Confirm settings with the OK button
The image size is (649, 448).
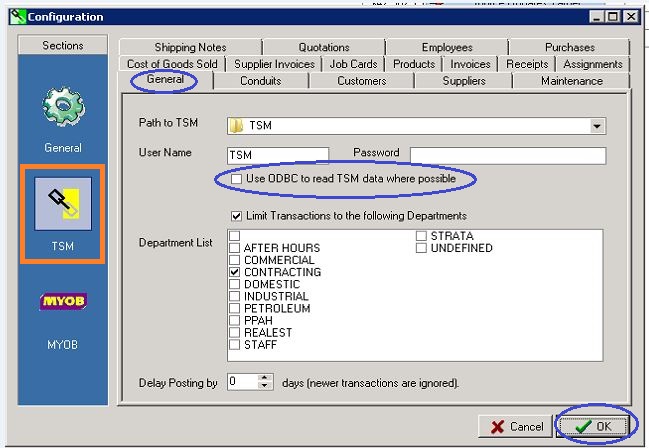pyautogui.click(x=593, y=426)
